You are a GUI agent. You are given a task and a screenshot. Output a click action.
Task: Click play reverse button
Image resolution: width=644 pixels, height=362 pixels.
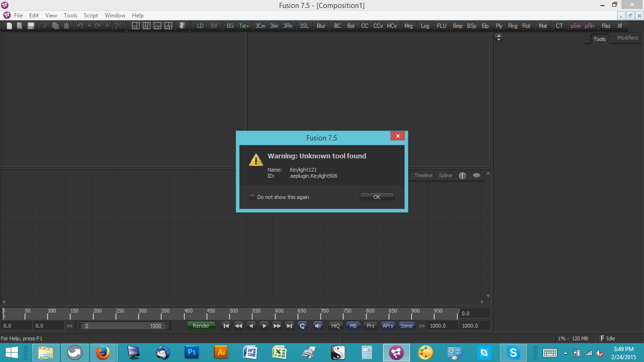click(252, 326)
